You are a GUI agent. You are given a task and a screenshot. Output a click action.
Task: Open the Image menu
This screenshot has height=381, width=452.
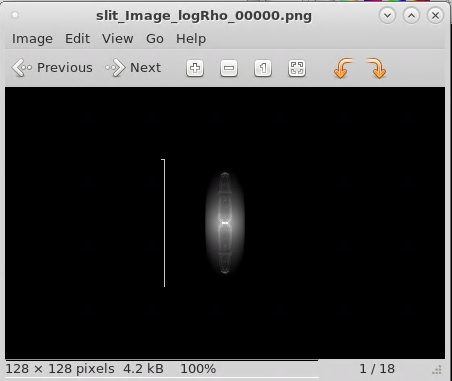[32, 39]
